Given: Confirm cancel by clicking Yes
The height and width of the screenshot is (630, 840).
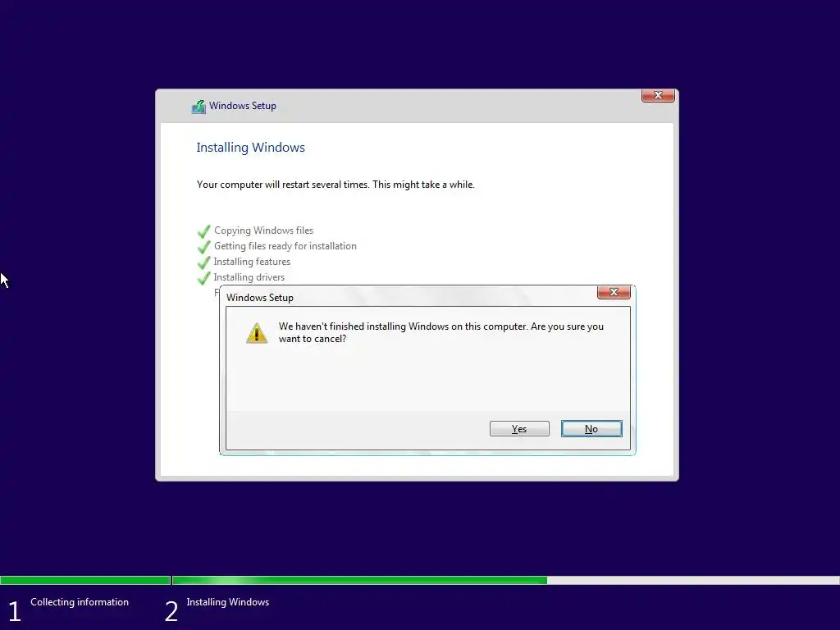Looking at the screenshot, I should pyautogui.click(x=519, y=428).
